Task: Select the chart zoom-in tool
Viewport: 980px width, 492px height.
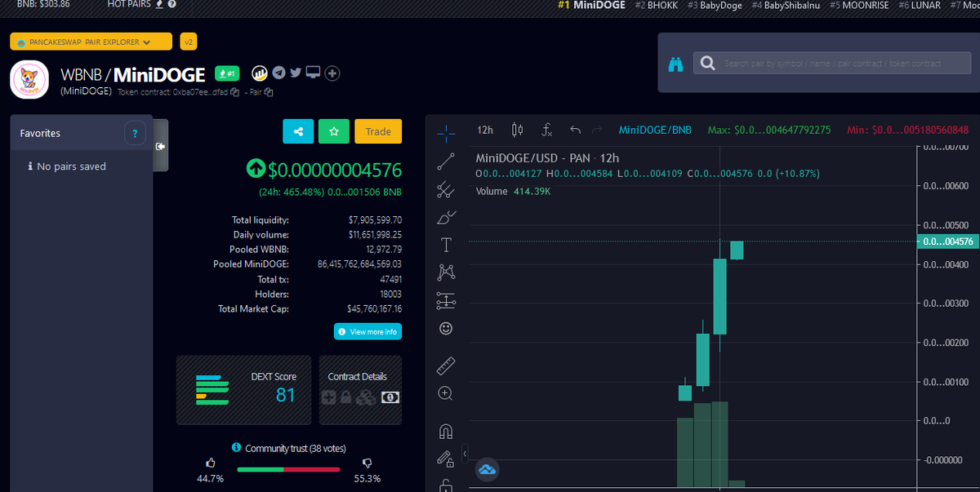Action: [x=446, y=392]
